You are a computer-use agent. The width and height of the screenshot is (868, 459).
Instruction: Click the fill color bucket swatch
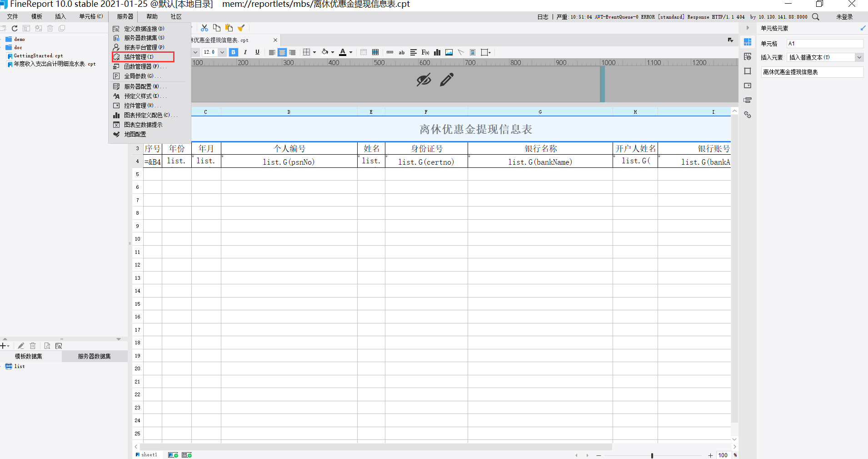click(x=325, y=52)
